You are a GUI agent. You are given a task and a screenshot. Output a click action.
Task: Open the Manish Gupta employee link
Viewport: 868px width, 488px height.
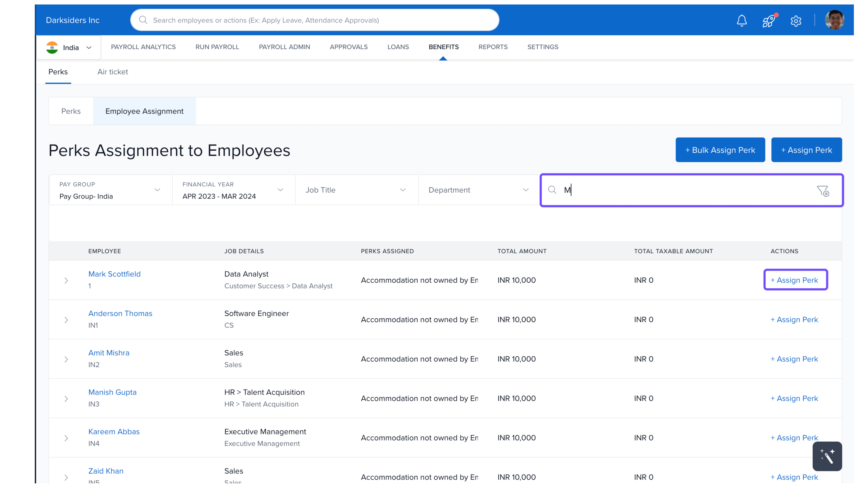coord(112,392)
